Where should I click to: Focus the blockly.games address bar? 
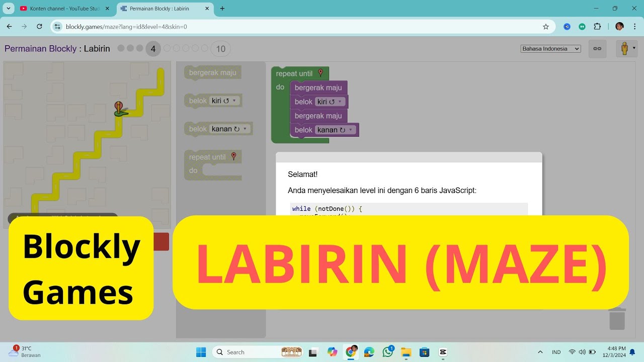302,27
